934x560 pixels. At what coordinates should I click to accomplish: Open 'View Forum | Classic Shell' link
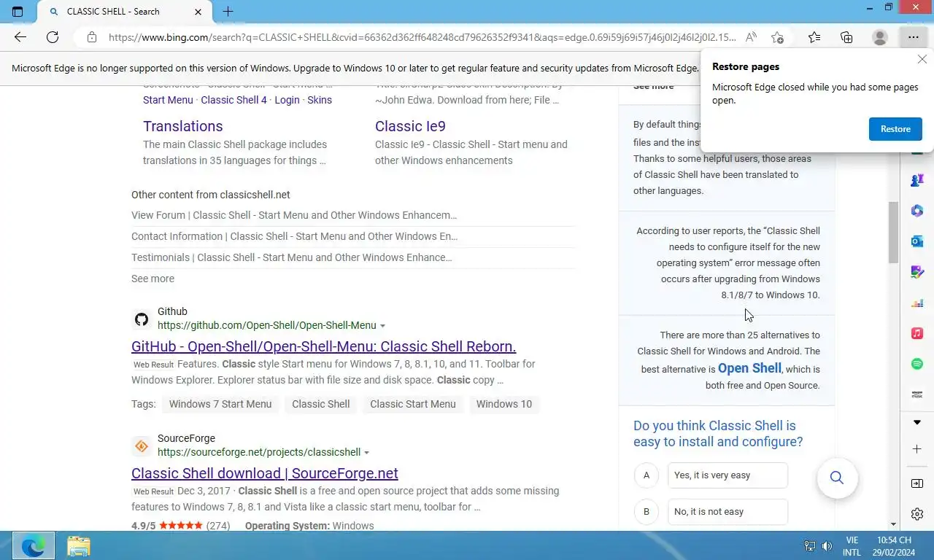[294, 215]
